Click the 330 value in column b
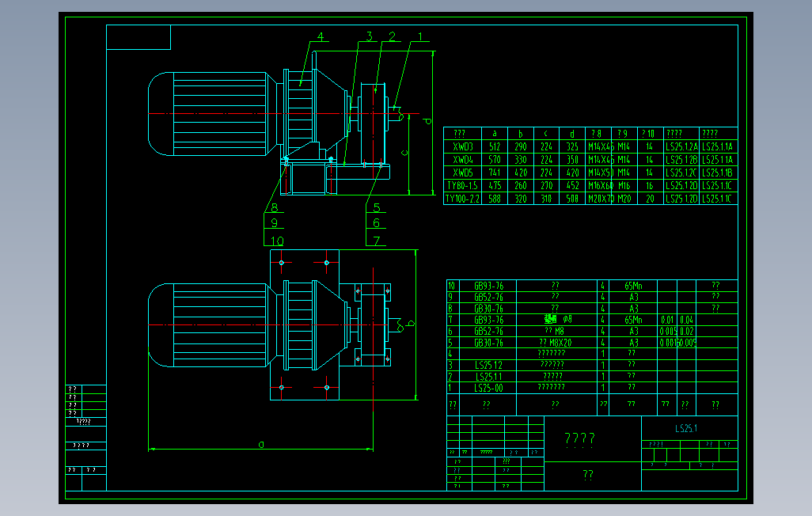The width and height of the screenshot is (812, 516). pos(521,160)
